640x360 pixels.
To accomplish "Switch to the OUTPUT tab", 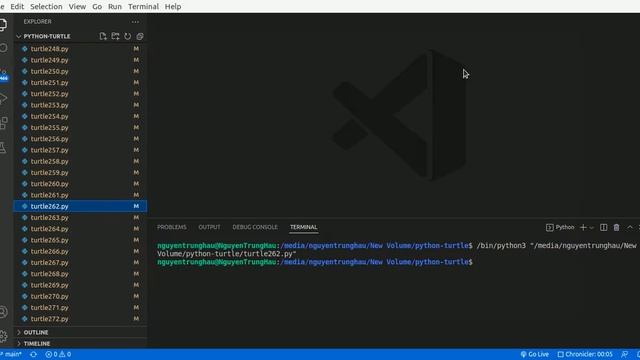I will tap(209, 227).
